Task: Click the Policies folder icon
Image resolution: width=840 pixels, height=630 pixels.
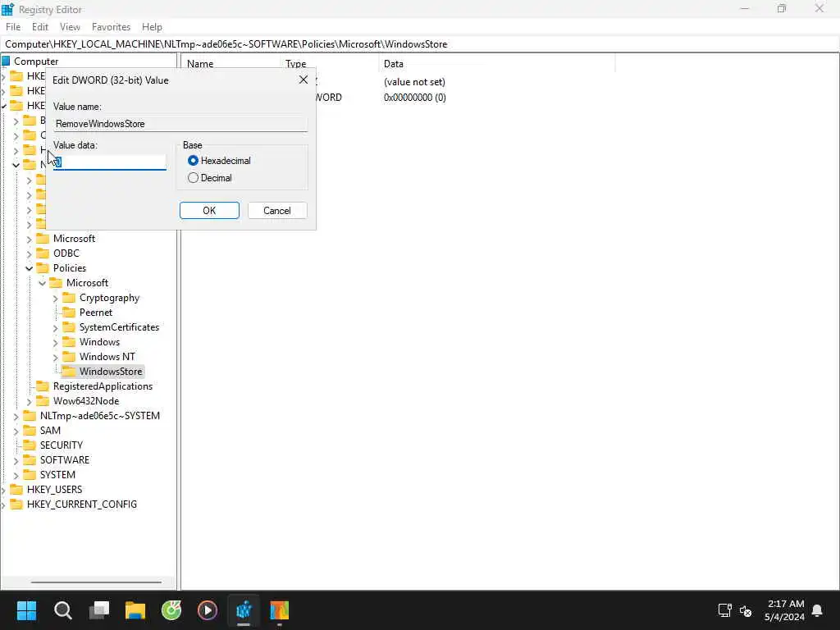Action: click(43, 268)
